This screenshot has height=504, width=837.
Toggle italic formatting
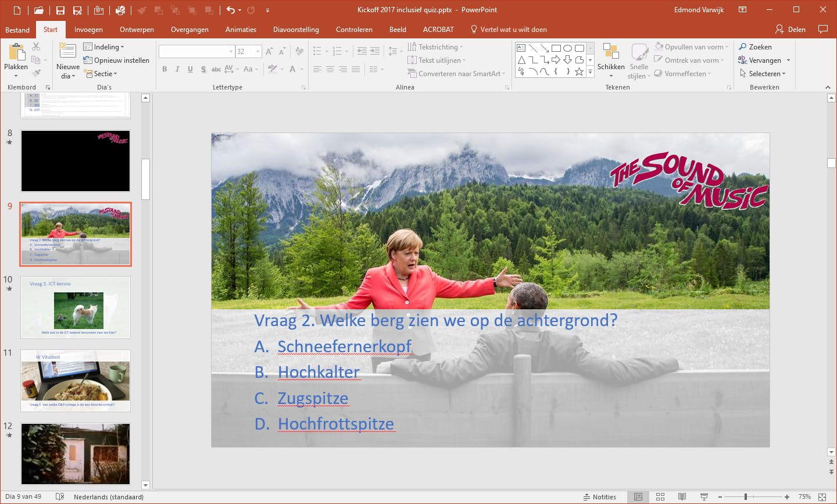click(177, 69)
